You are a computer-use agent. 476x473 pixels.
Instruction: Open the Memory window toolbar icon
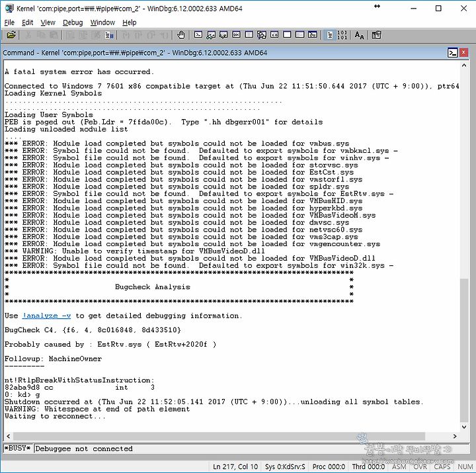click(249, 35)
